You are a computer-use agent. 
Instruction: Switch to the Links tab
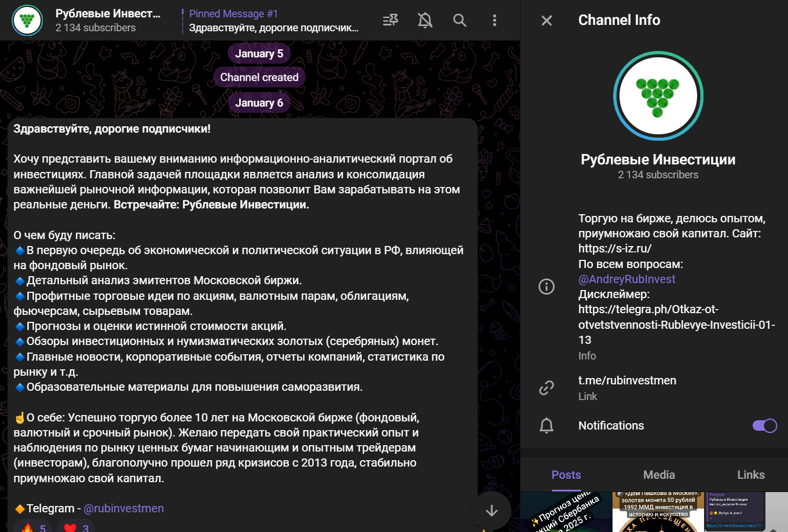[751, 475]
